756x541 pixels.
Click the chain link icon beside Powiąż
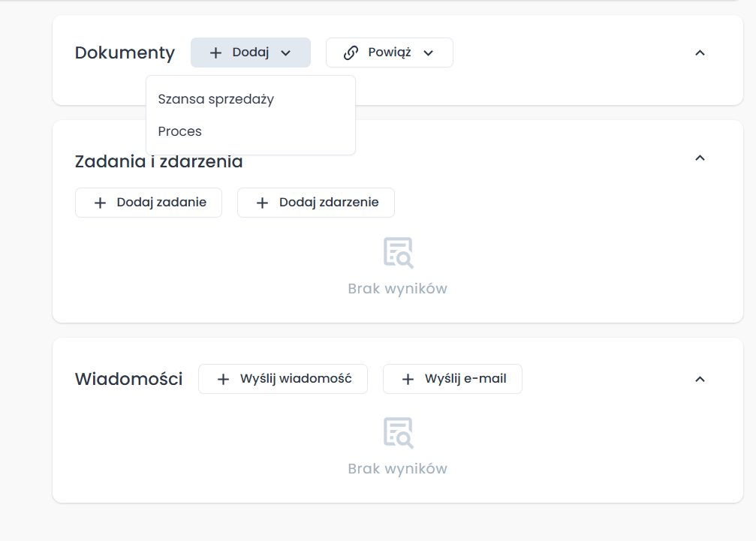coord(351,53)
